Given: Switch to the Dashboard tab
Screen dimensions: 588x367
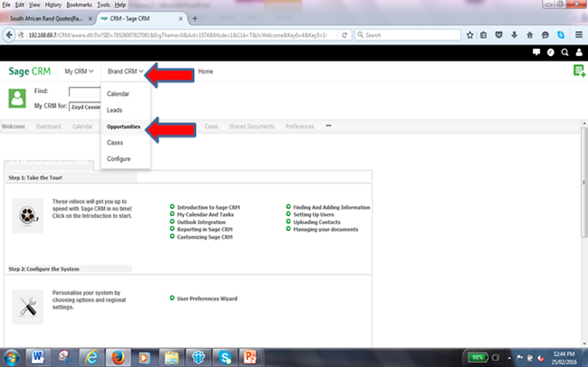Looking at the screenshot, I should point(49,126).
